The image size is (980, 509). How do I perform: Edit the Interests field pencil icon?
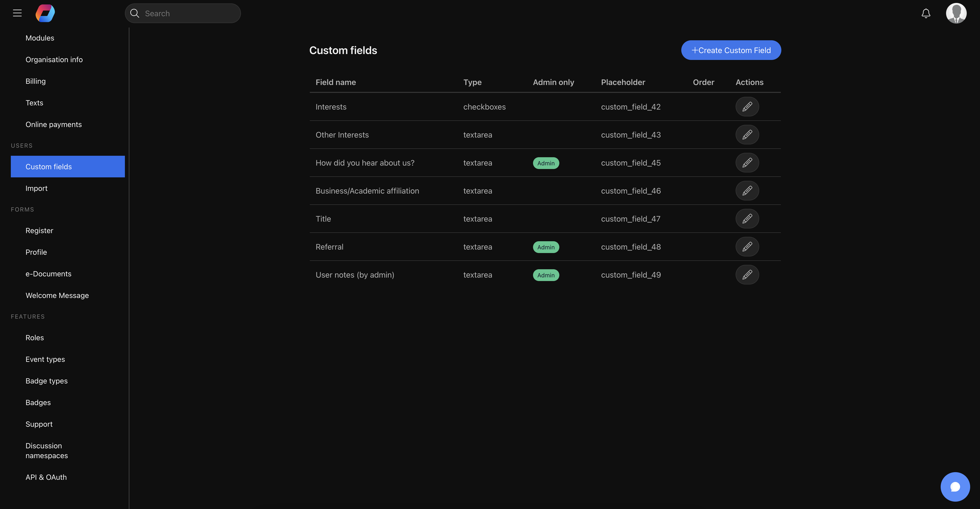(x=747, y=107)
